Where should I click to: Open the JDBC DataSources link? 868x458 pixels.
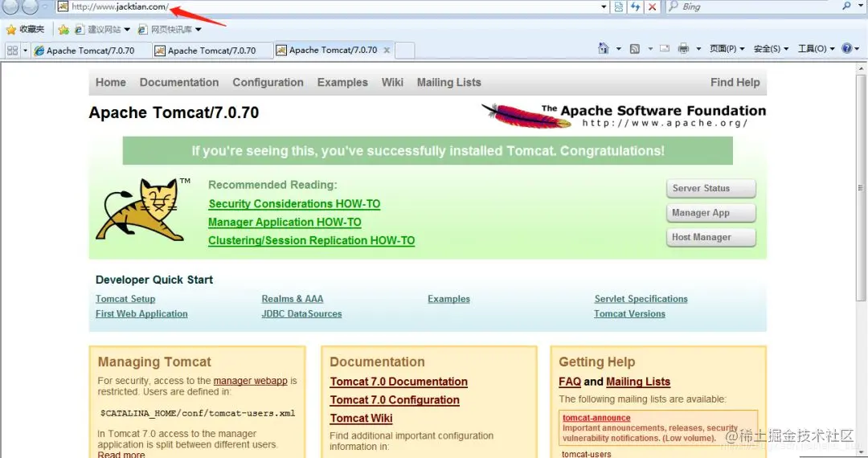(301, 313)
